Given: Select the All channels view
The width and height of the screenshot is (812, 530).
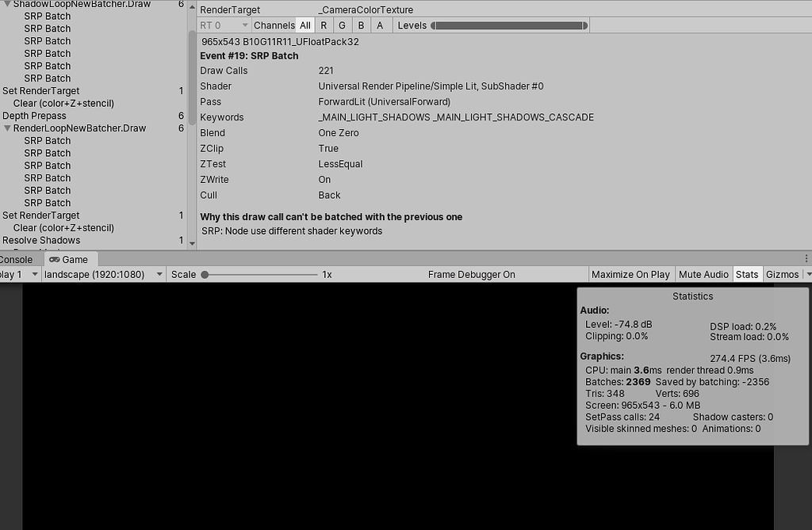Looking at the screenshot, I should click(304, 25).
